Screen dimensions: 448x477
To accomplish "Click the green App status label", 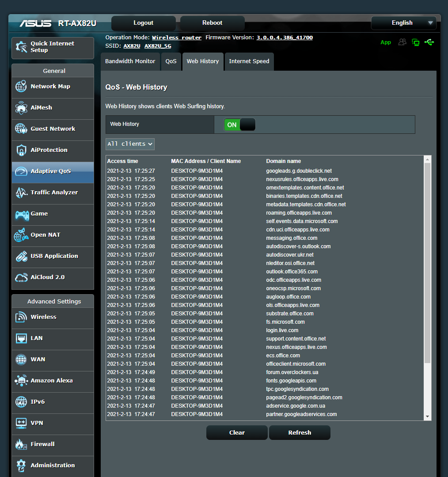I will tap(385, 42).
